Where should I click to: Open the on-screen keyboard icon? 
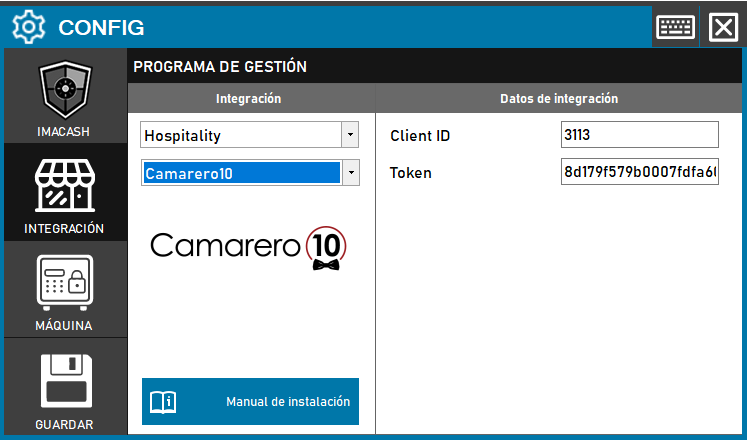click(x=675, y=27)
